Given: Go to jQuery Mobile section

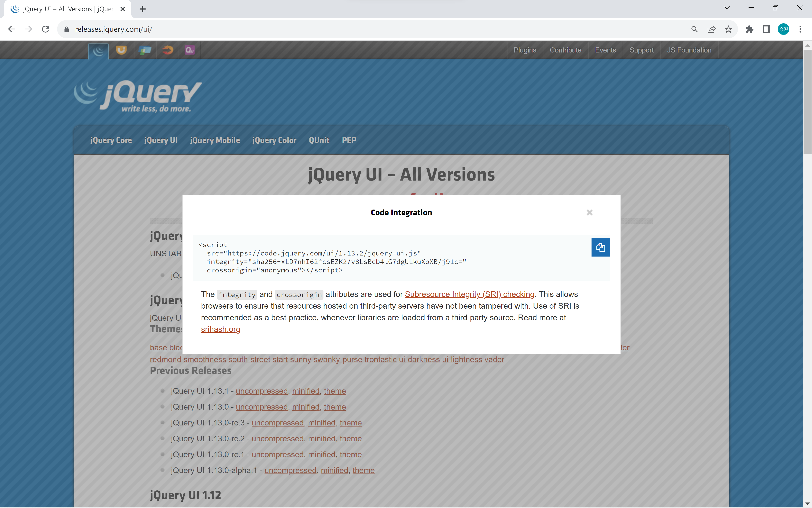Looking at the screenshot, I should point(215,140).
